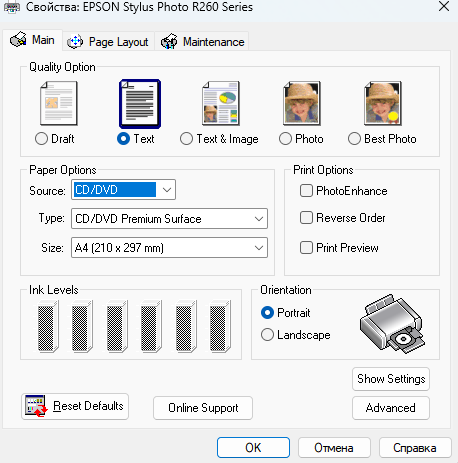Viewport: 458px width, 463px height.
Task: Click the Reset Defaults button
Action: [x=75, y=406]
